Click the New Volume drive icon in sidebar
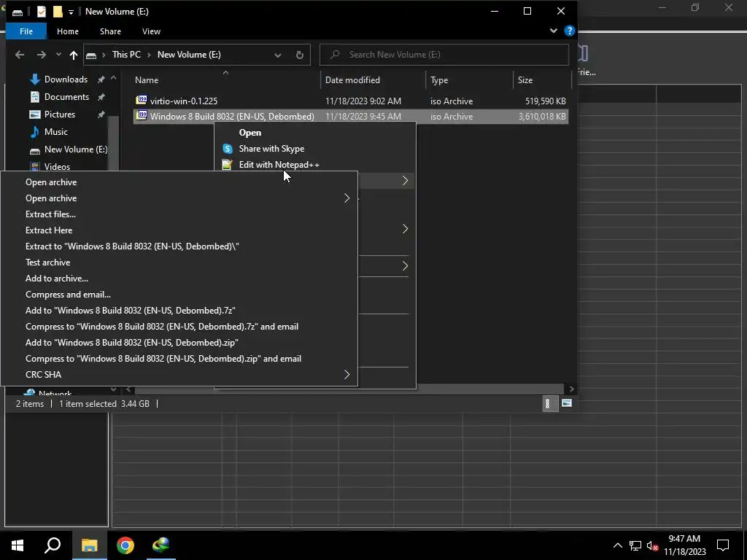747x560 pixels. (35, 151)
